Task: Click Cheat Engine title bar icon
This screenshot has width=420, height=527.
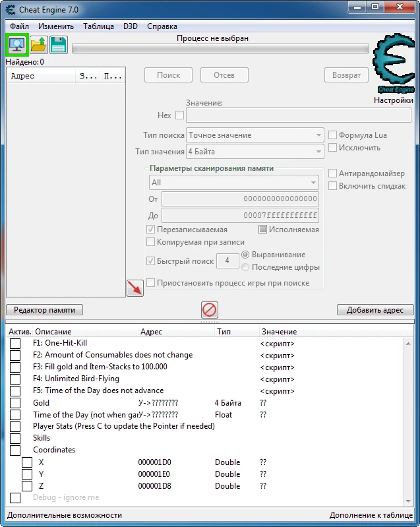Action: pyautogui.click(x=11, y=10)
